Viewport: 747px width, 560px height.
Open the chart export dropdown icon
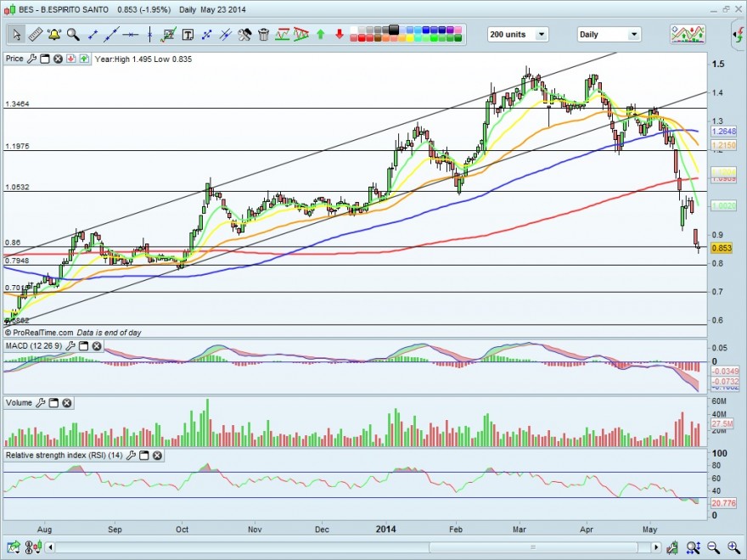tap(14, 547)
